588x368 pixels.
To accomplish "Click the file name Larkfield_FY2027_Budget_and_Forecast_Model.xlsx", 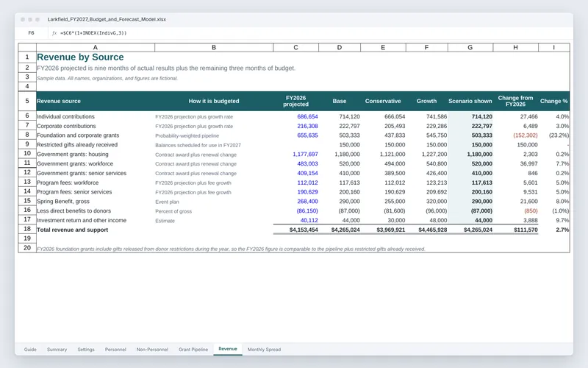I will tap(107, 19).
